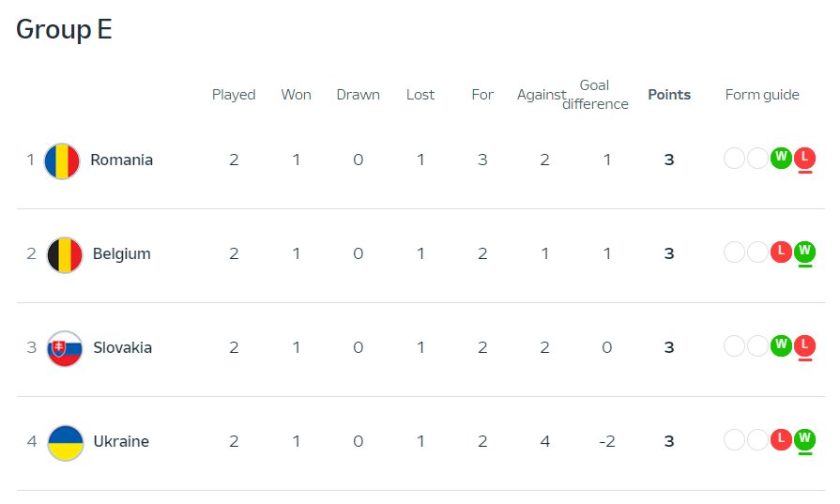Select Belgium's red L form badge
The height and width of the screenshot is (504, 840).
pos(781,252)
